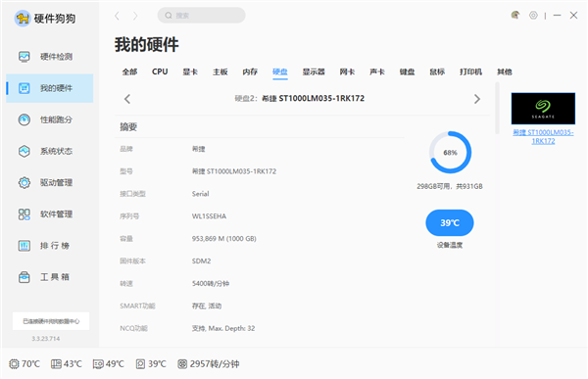
Task: Click the 摘要 section heading
Action: (128, 126)
